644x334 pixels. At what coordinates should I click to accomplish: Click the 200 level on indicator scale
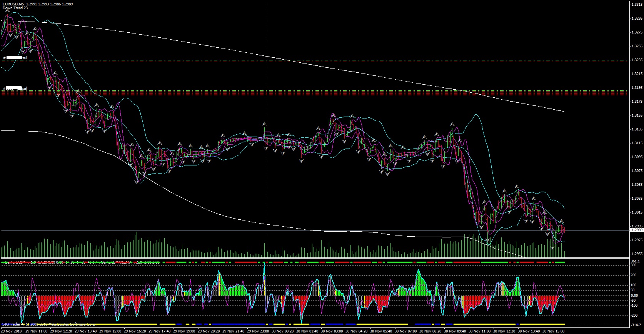pyautogui.click(x=634, y=275)
